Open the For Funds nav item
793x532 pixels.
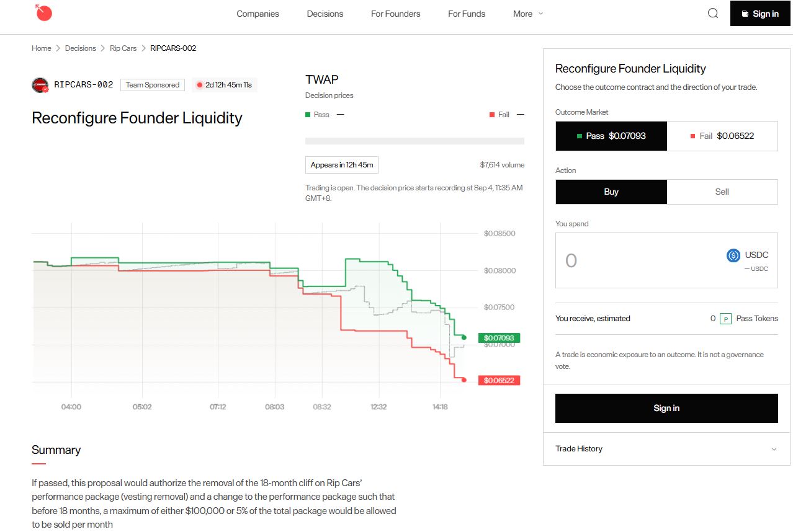pyautogui.click(x=467, y=14)
